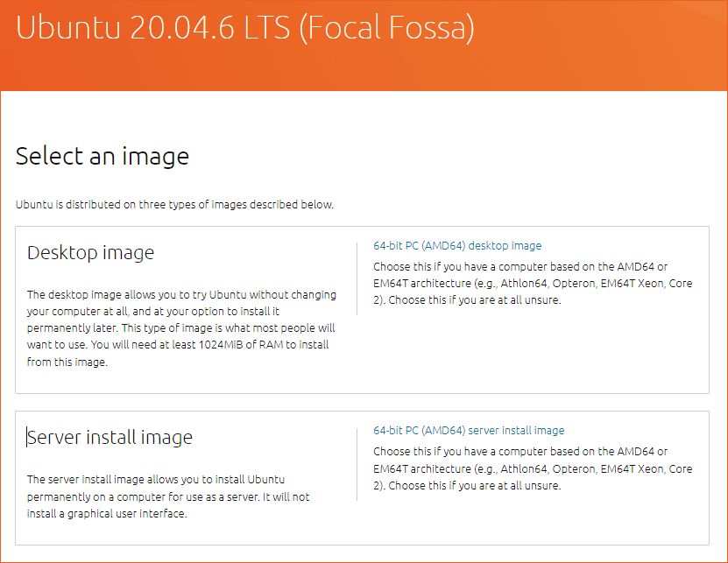Click the "Desktop image" section heading

[x=90, y=253]
